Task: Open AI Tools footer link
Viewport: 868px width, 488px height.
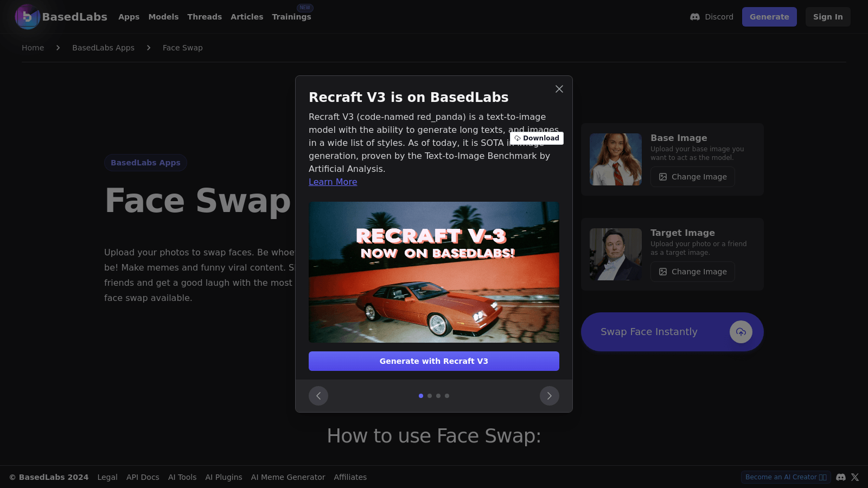Action: (182, 477)
